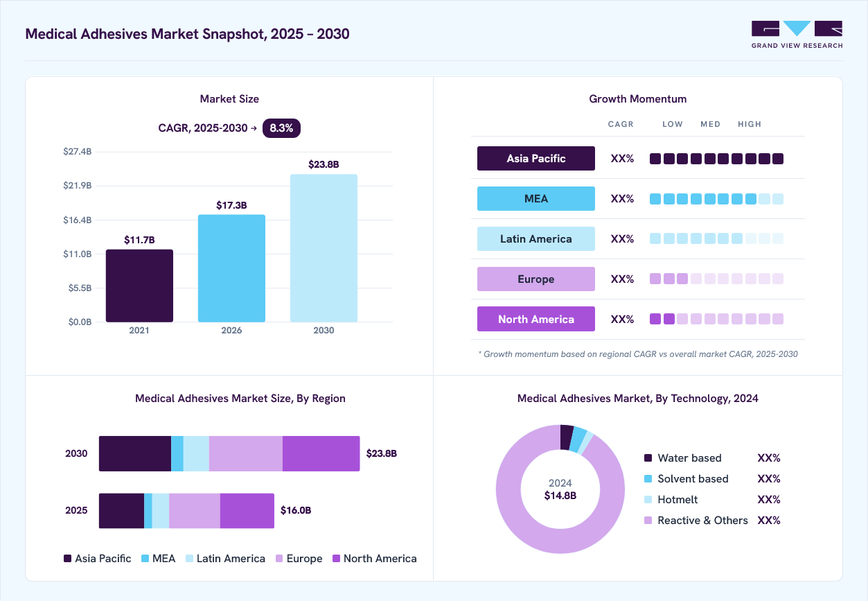Click the Latin America momentum indicator squares
Viewport: 868px width, 601px height.
716,239
